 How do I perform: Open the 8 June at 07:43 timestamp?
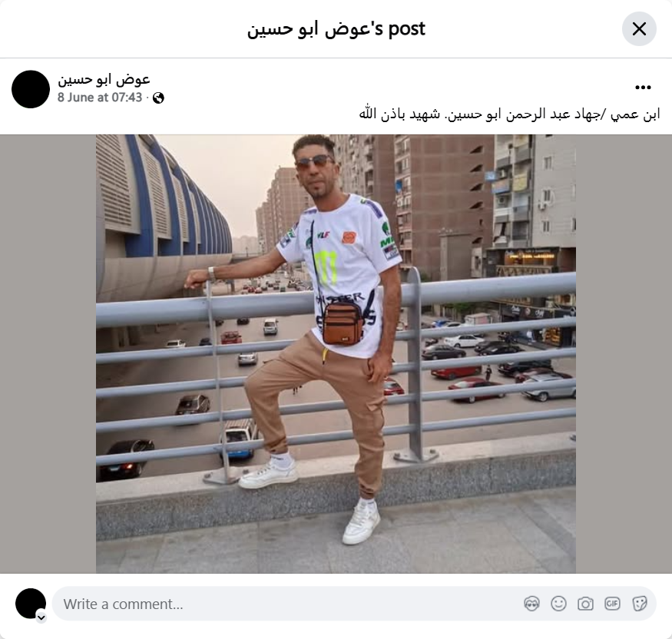click(x=100, y=98)
